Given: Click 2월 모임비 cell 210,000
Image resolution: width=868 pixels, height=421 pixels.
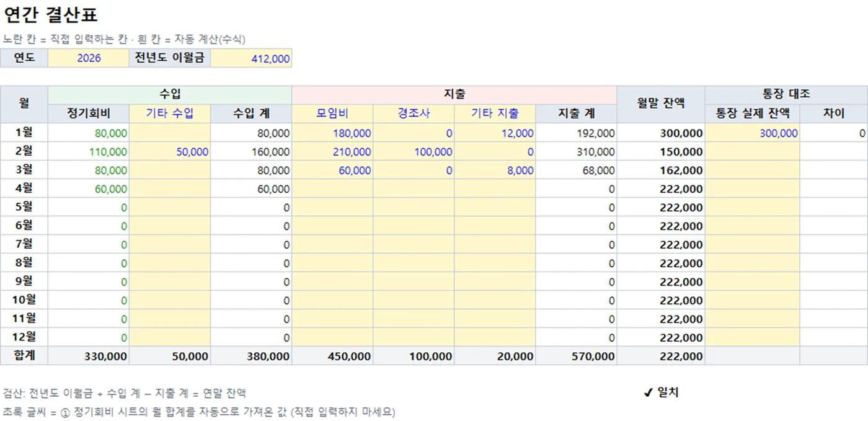Looking at the screenshot, I should 332,151.
